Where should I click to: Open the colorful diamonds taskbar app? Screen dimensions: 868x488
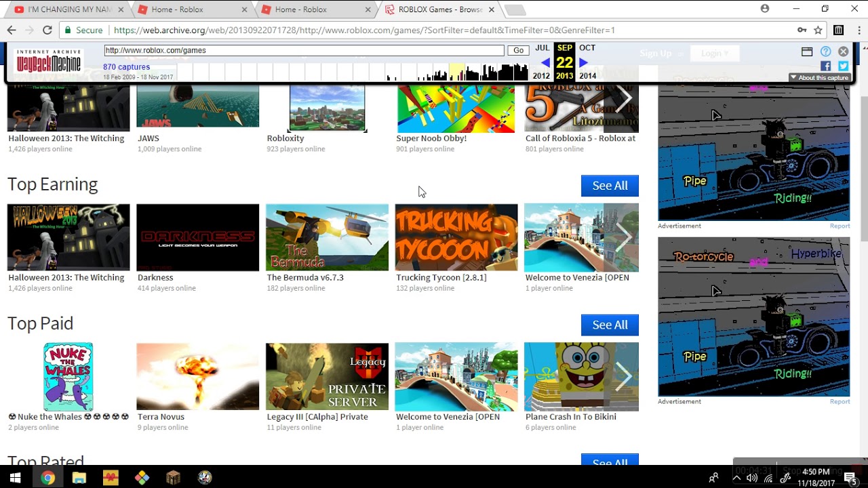[x=142, y=477]
